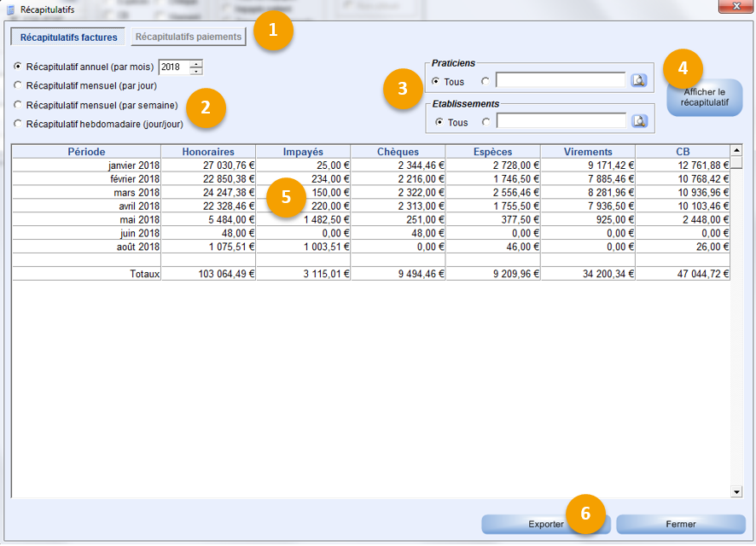Click the Chèques column header
The image size is (756, 546).
398,152
